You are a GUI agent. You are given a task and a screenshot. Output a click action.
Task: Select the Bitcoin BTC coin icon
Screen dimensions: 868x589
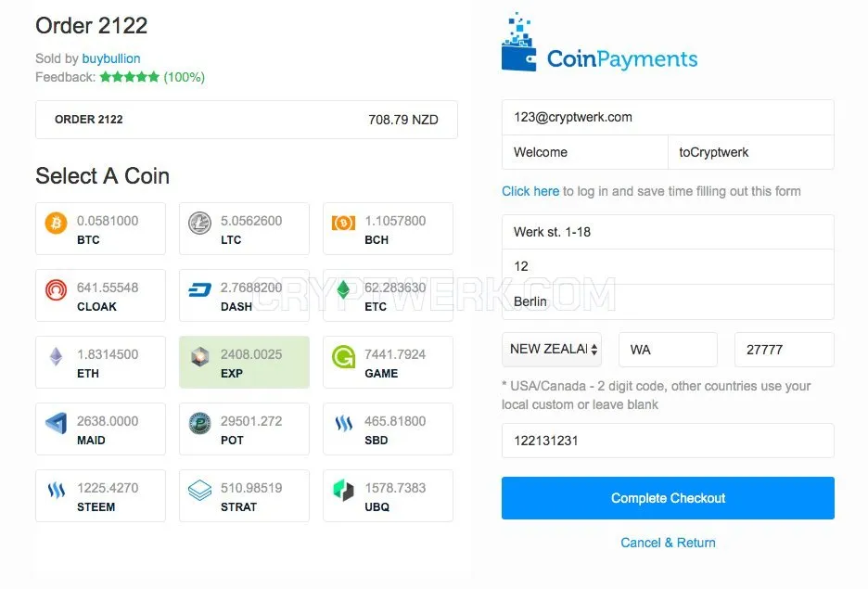pos(56,223)
